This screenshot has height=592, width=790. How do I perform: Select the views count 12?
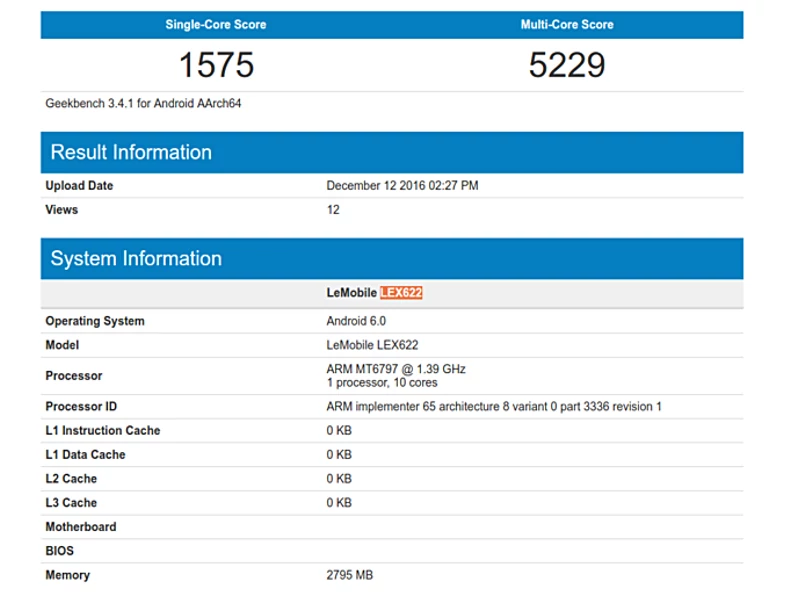333,210
